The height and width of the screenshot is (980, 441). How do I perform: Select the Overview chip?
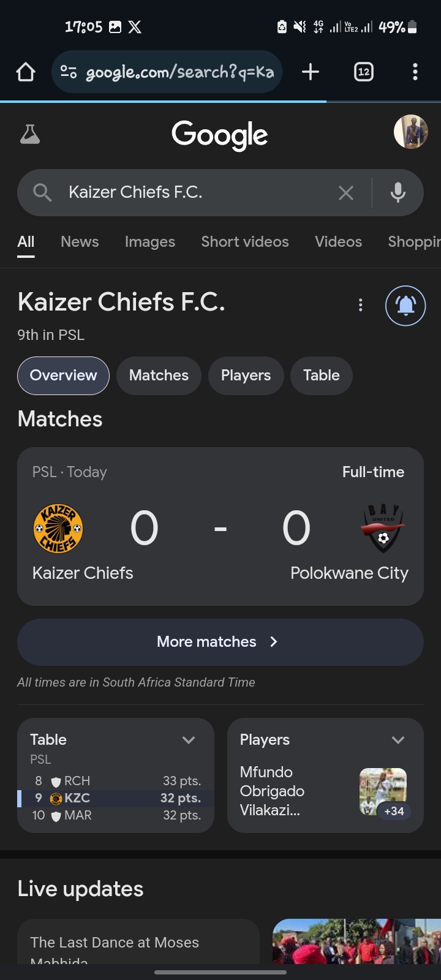click(x=63, y=375)
